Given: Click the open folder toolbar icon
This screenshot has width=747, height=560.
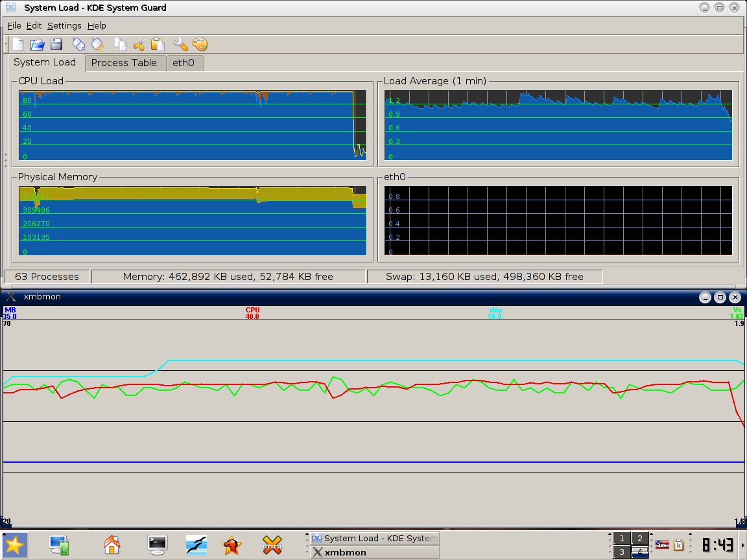Looking at the screenshot, I should tap(37, 44).
